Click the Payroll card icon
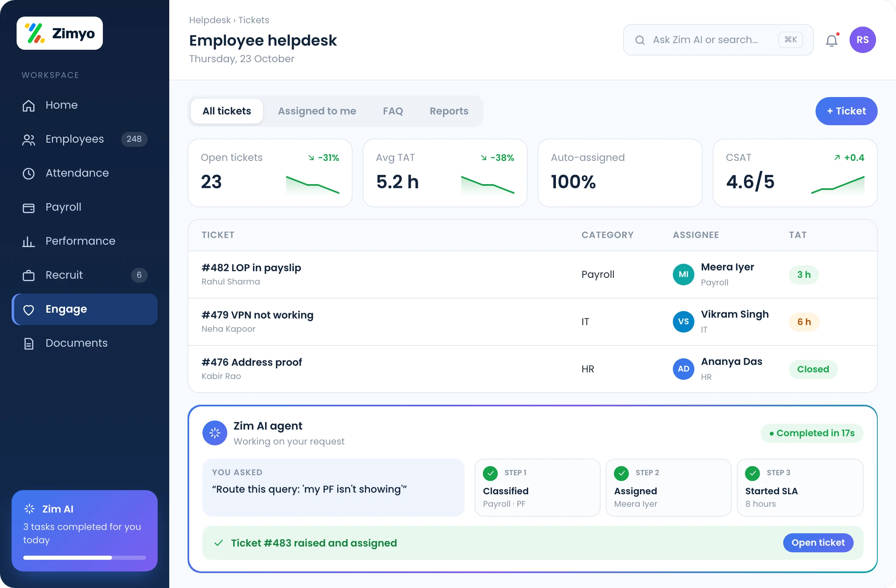The image size is (896, 588). coord(29,207)
